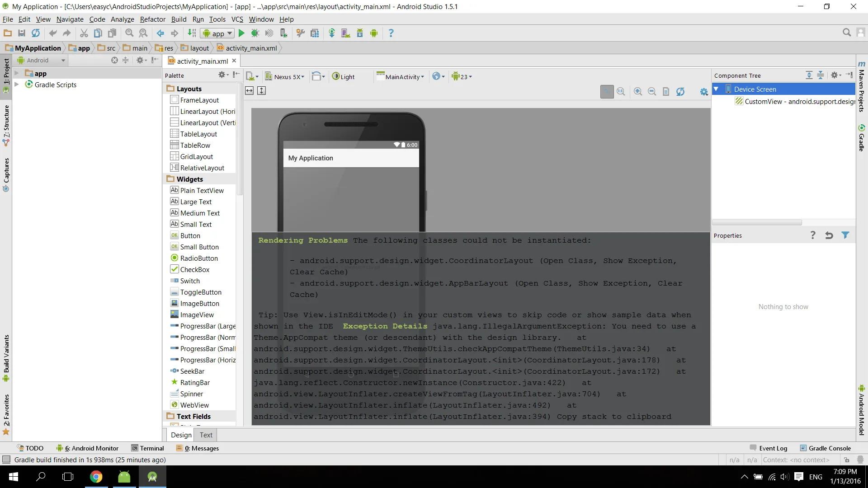Screen dimensions: 868x488
Task: Click the Debug app bug icon
Action: coord(255,33)
